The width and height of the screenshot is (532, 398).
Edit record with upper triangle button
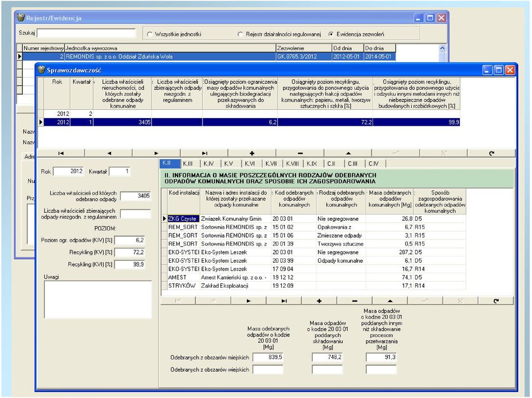pos(348,154)
